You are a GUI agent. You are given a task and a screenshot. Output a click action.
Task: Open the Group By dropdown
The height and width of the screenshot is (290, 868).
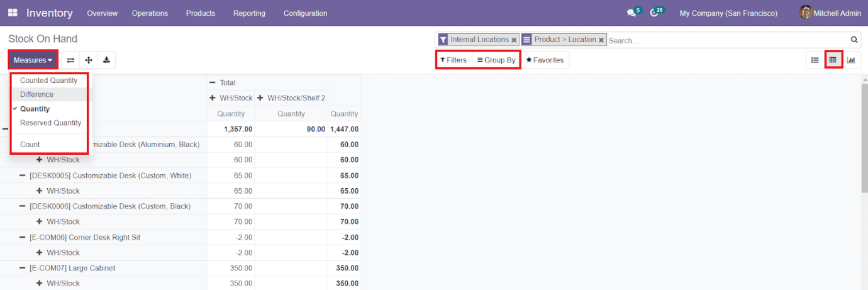tap(496, 60)
